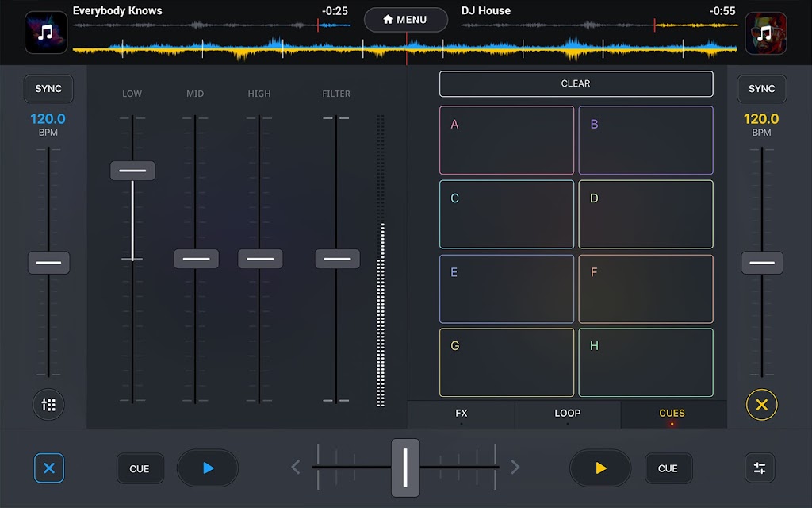Open left deck track artwork music icon
This screenshot has width=812, height=508.
pyautogui.click(x=46, y=33)
